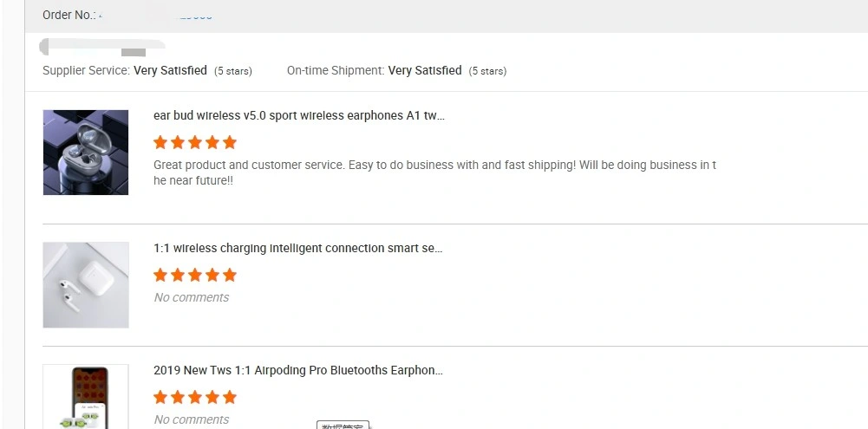This screenshot has width=868, height=429.
Task: Open "2019 New Tws 1:1 Airpoding Pro" product title
Action: click(x=297, y=370)
